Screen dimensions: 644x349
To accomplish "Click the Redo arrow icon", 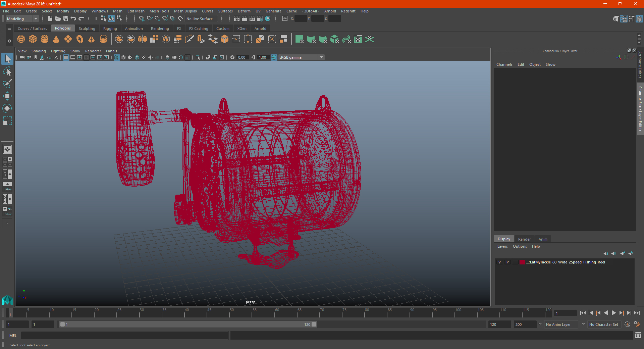I will coord(81,19).
